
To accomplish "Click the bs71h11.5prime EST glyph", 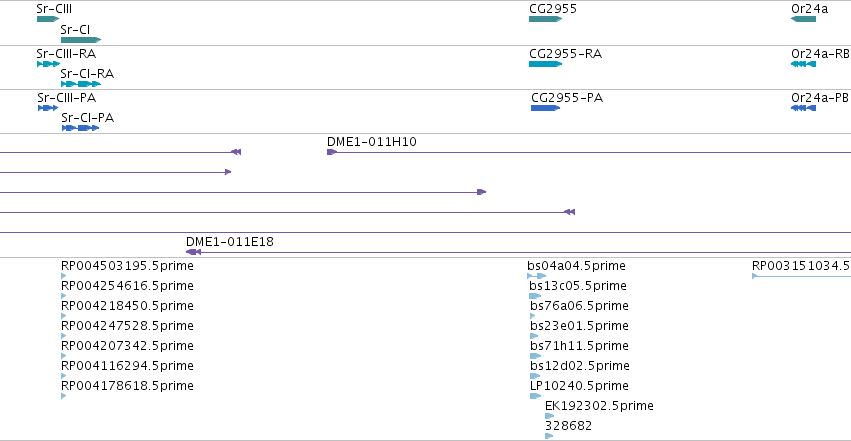I will (x=535, y=356).
